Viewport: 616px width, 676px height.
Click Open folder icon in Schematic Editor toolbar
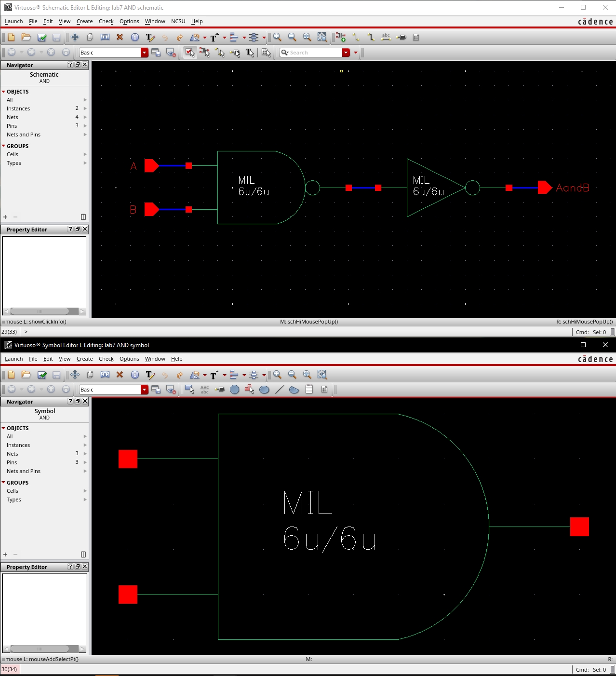[x=26, y=37]
